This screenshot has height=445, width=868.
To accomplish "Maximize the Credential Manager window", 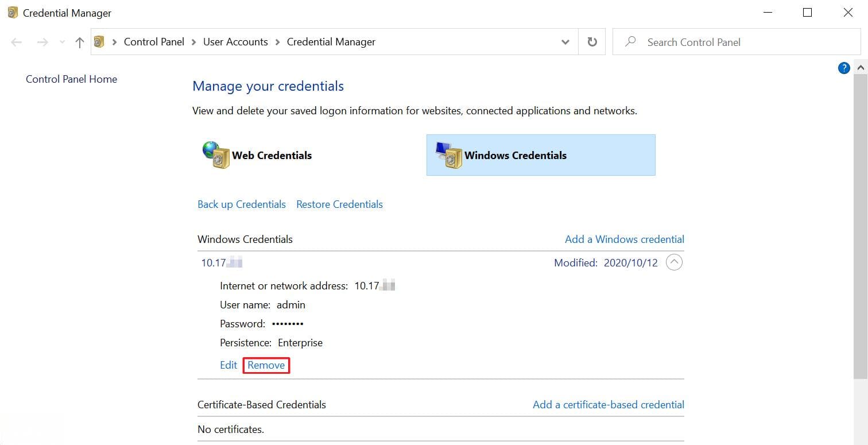I will tap(808, 13).
